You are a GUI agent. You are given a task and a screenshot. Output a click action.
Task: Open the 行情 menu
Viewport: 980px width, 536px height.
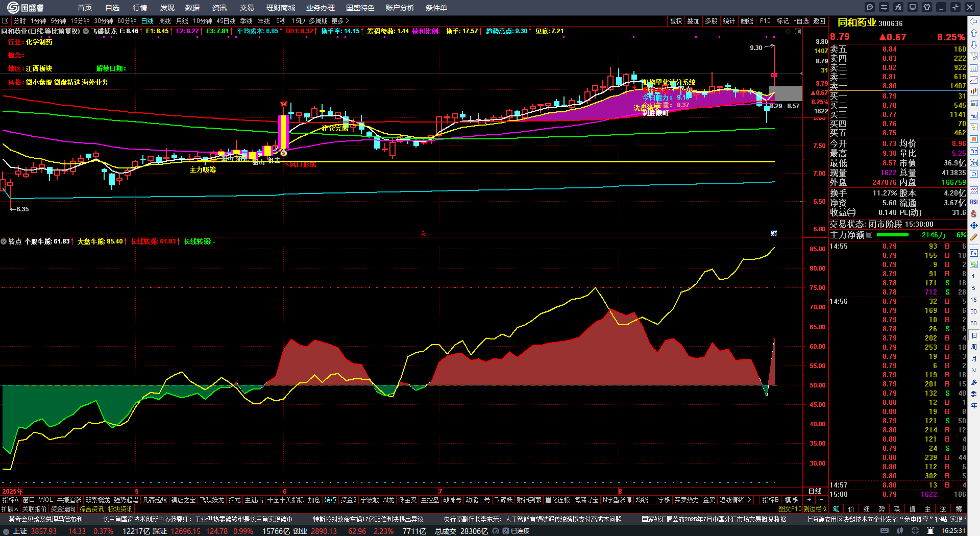pos(139,8)
